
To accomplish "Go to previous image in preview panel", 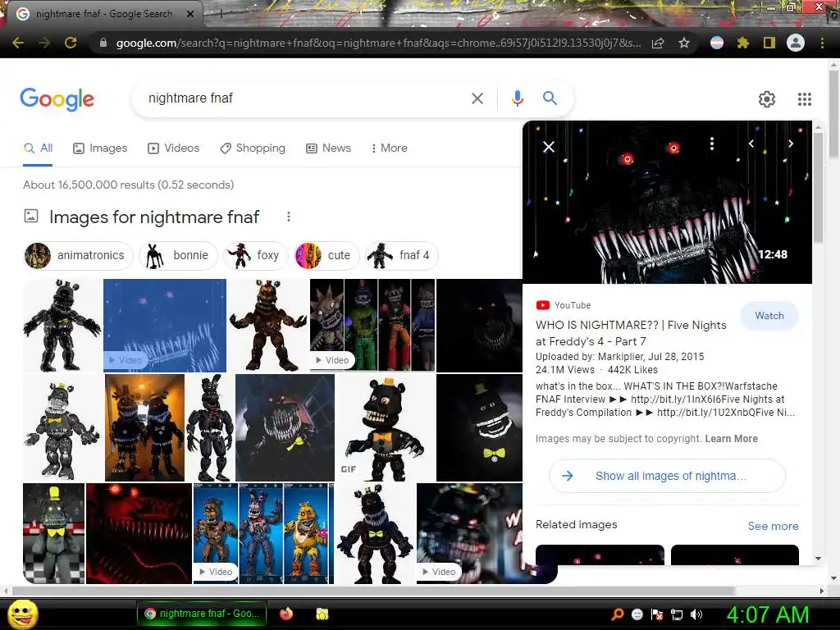I will click(751, 144).
